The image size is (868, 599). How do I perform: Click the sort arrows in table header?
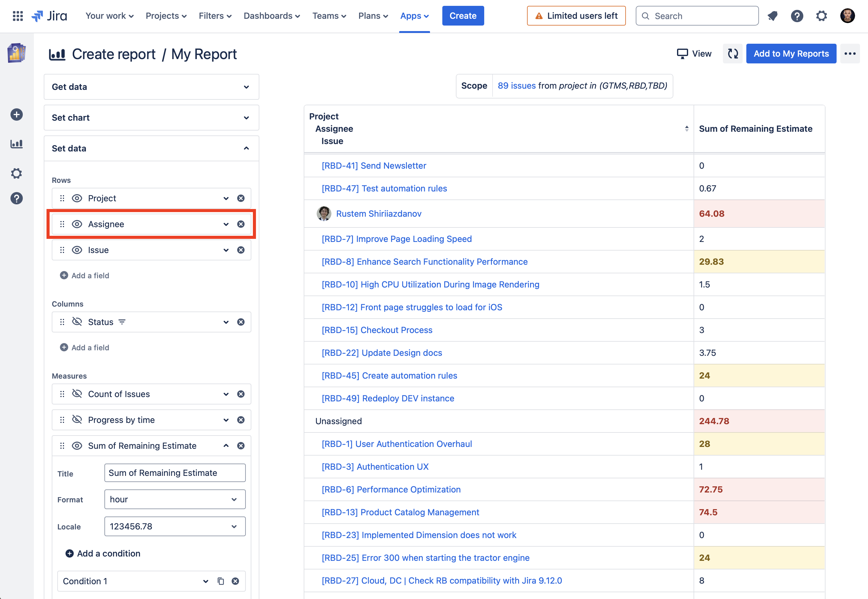[687, 129]
